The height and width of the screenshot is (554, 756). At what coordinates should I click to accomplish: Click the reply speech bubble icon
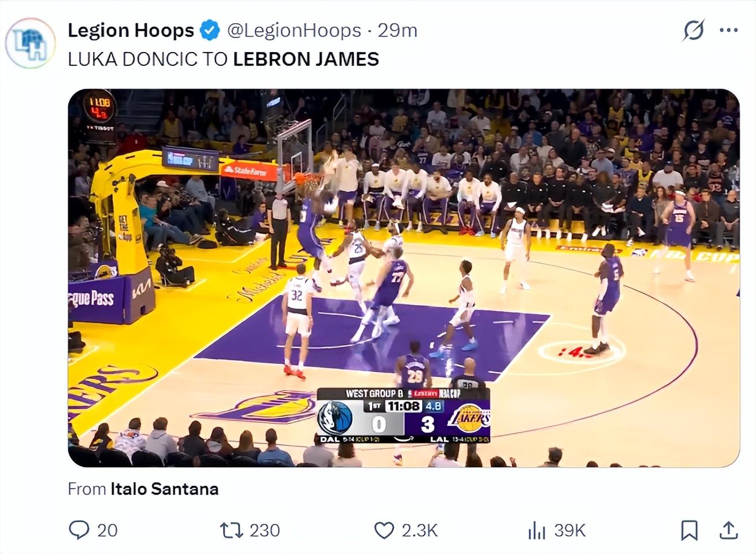[x=79, y=530]
